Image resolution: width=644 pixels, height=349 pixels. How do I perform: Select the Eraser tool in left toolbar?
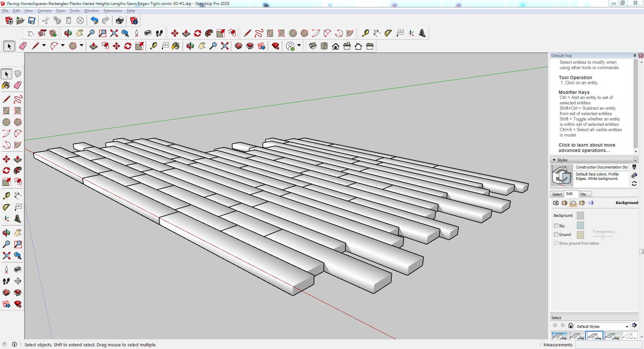coord(18,85)
